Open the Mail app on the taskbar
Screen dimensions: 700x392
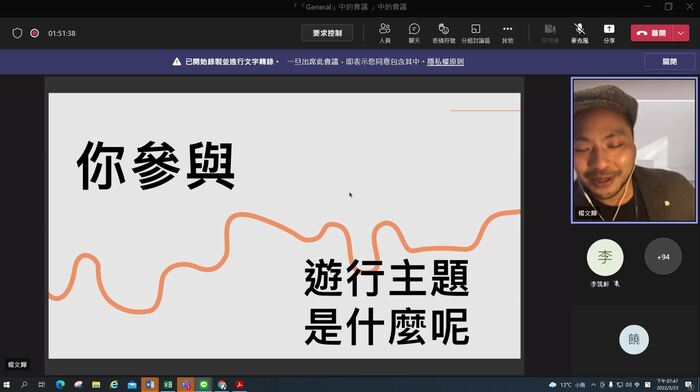(132, 384)
